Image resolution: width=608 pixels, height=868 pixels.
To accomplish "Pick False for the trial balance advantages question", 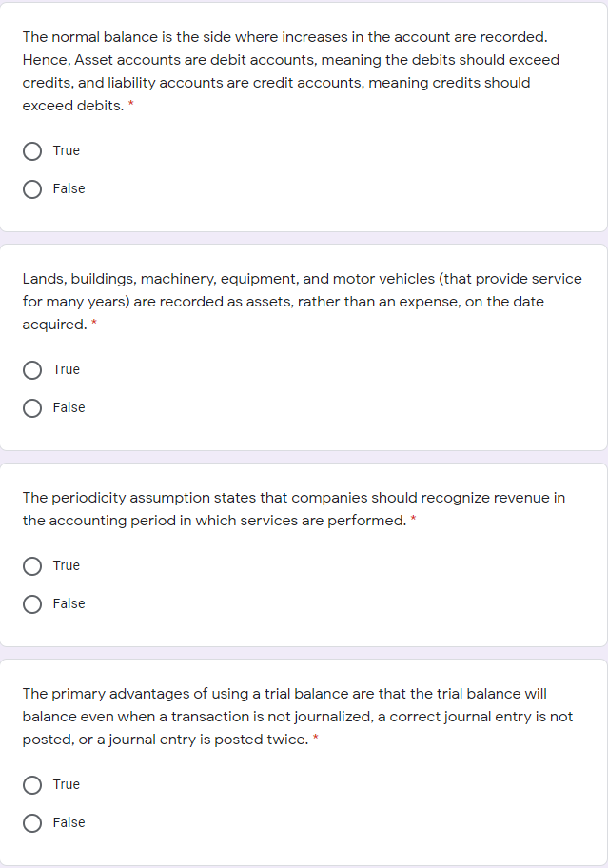I will click(32, 823).
